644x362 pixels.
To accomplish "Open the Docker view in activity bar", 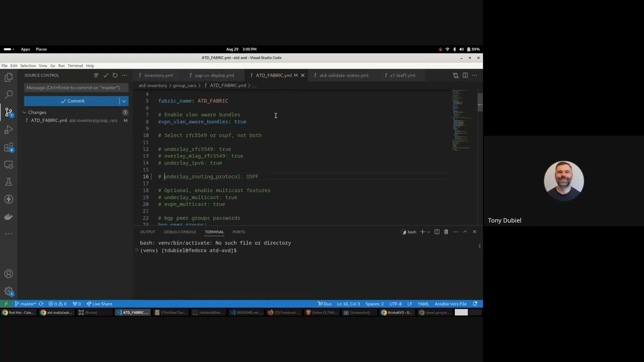I will click(x=9, y=217).
